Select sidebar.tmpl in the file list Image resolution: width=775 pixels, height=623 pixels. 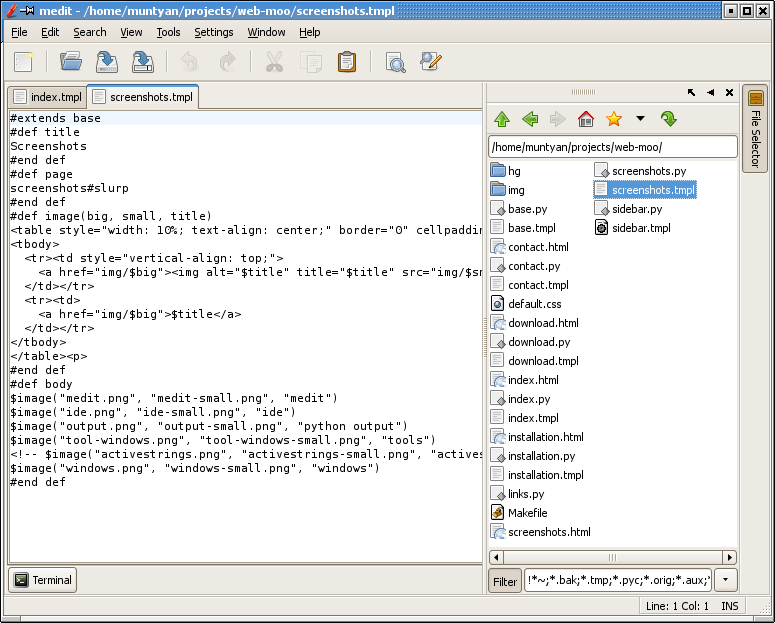pyautogui.click(x=641, y=228)
